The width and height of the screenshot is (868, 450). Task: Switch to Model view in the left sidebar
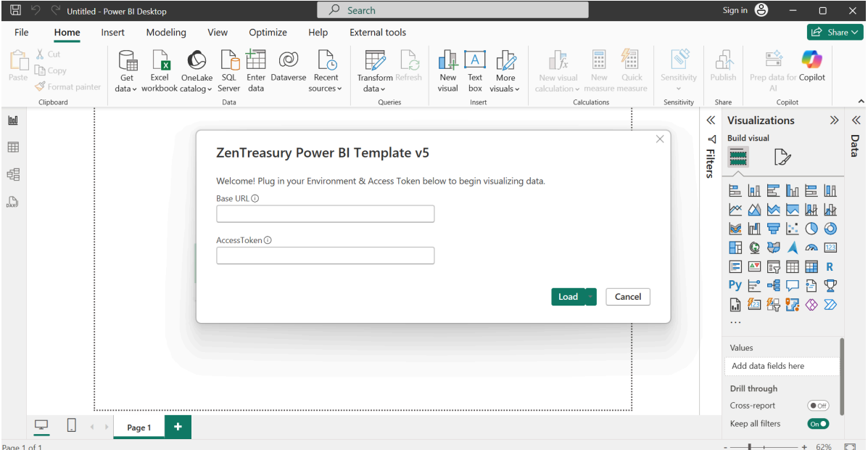(x=12, y=174)
